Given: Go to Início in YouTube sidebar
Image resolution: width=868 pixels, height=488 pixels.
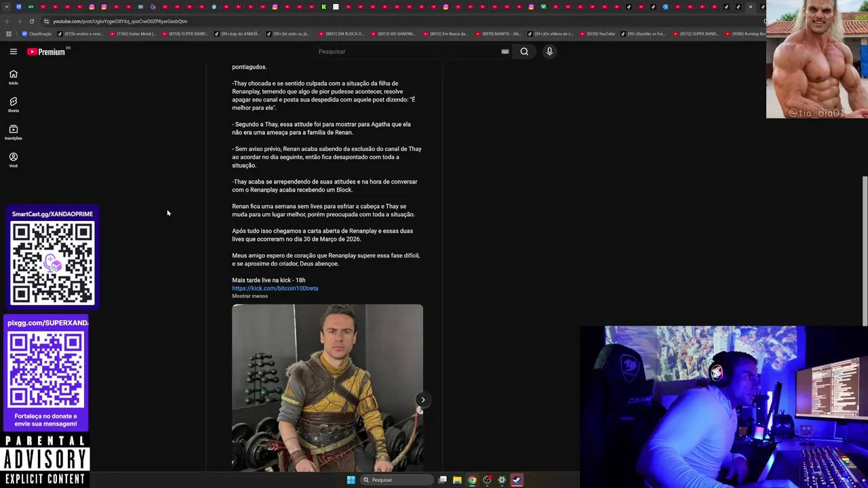Looking at the screenshot, I should pos(13,77).
